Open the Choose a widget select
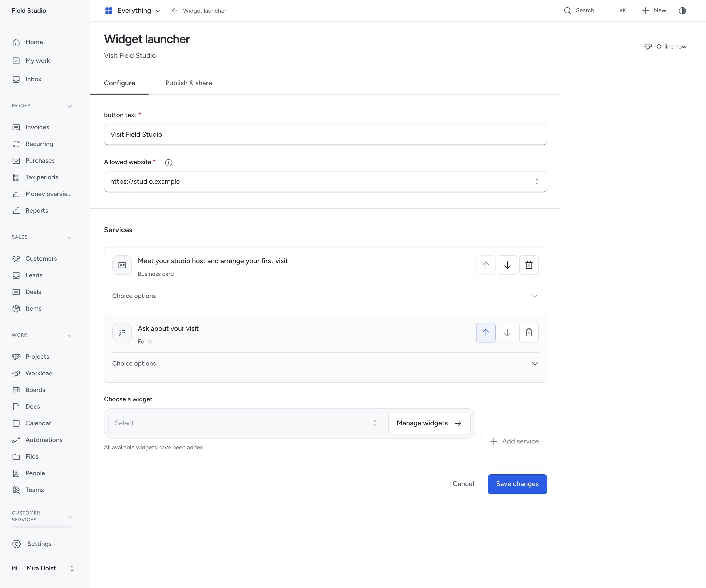Image resolution: width=706 pixels, height=588 pixels. click(246, 423)
